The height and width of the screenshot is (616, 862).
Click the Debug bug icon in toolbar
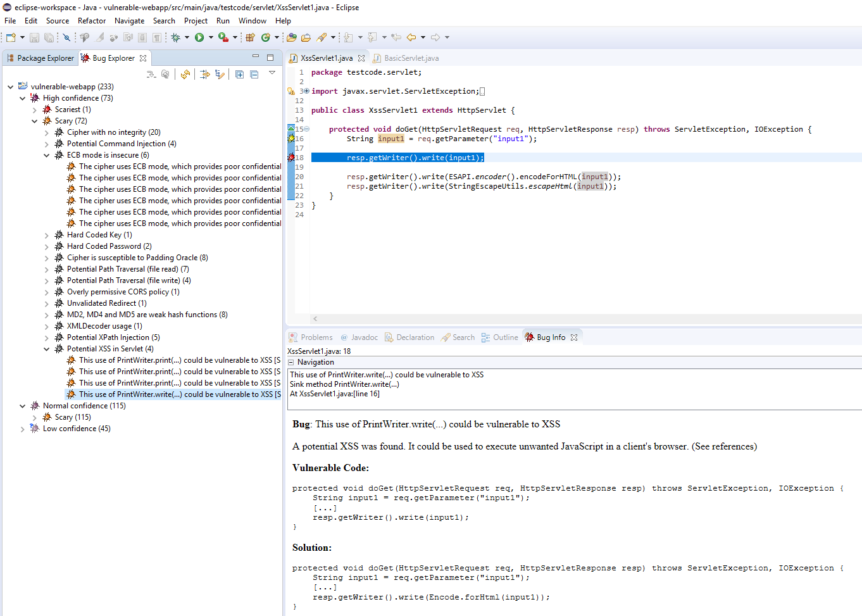176,37
